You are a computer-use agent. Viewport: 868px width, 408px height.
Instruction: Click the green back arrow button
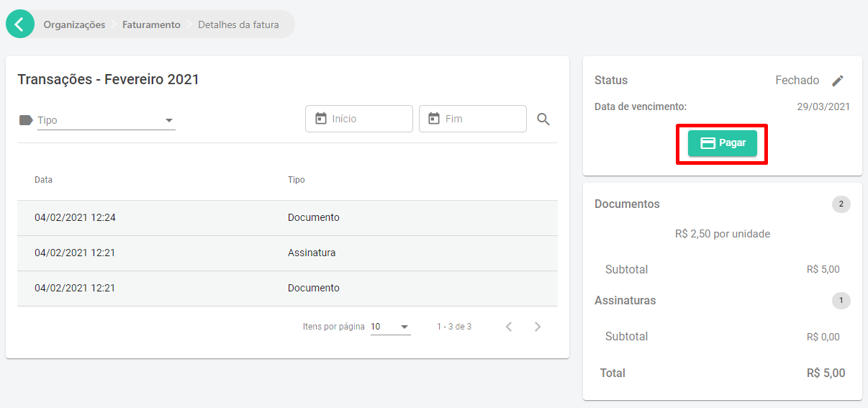[20, 24]
